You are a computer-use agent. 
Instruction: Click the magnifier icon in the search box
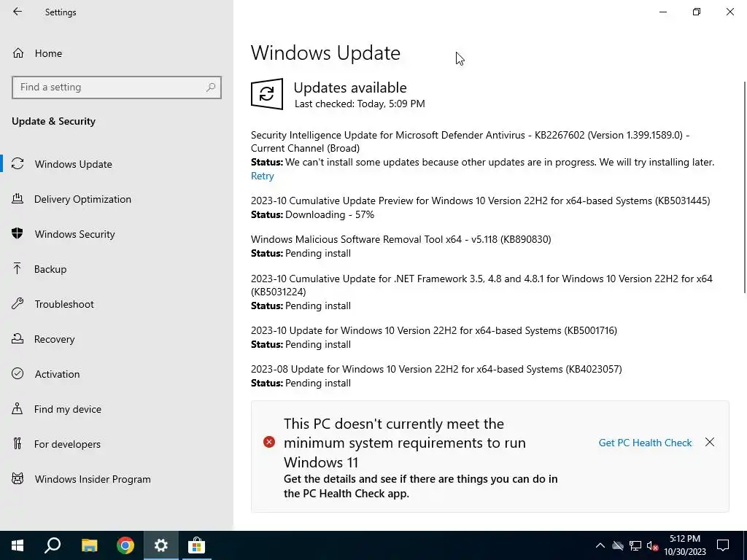[x=211, y=87]
